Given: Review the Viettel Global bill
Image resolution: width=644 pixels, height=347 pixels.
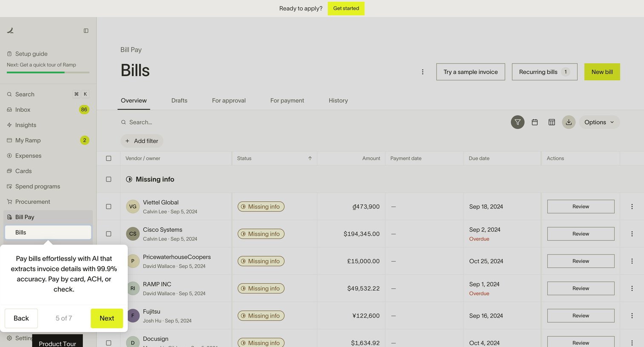Looking at the screenshot, I should (x=581, y=207).
